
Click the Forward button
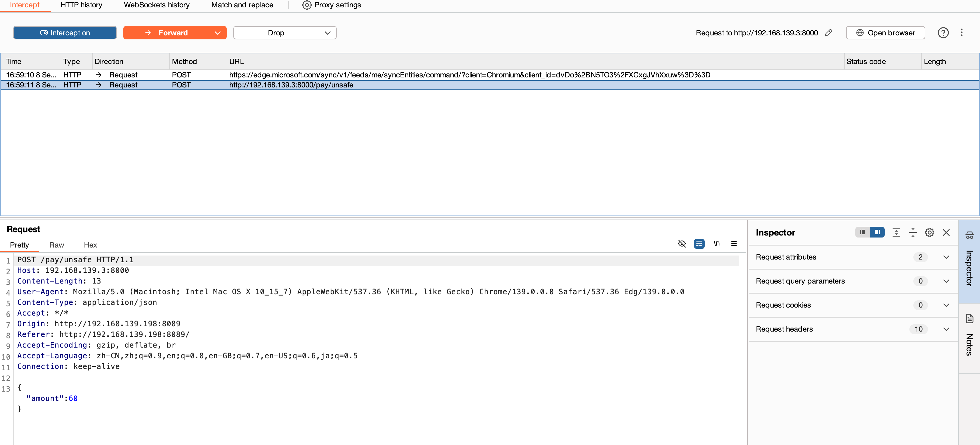point(166,33)
